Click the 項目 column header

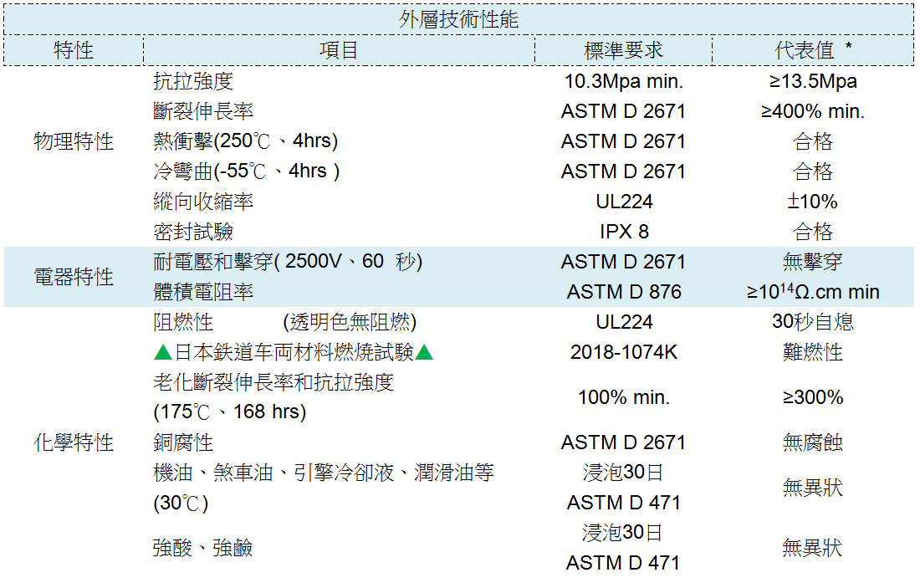click(339, 50)
